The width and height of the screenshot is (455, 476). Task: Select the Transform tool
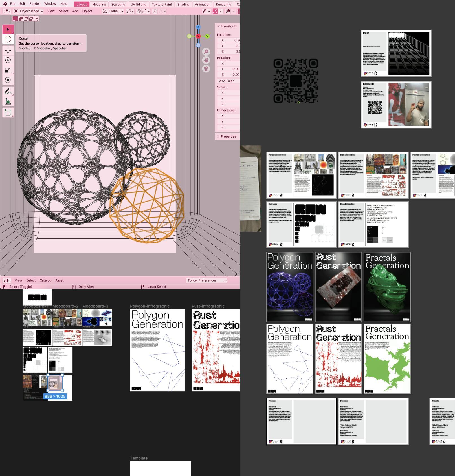8,80
